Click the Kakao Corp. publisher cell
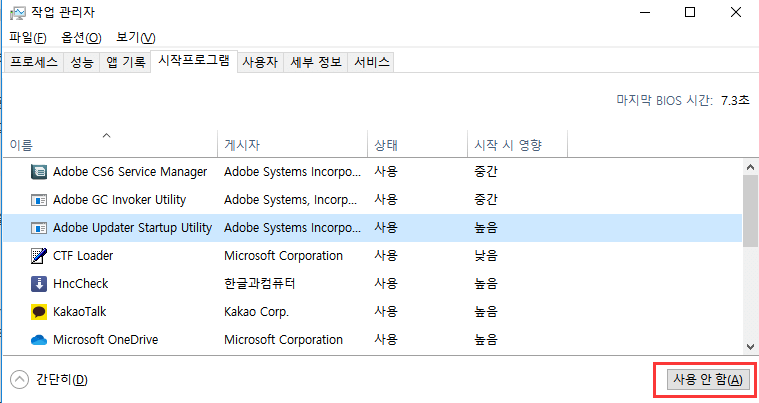This screenshot has width=759, height=403. coord(257,312)
